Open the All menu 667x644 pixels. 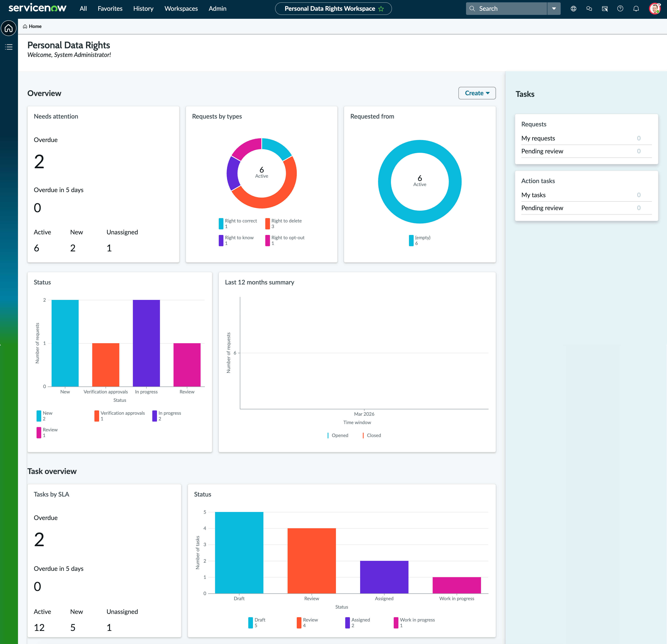[83, 9]
